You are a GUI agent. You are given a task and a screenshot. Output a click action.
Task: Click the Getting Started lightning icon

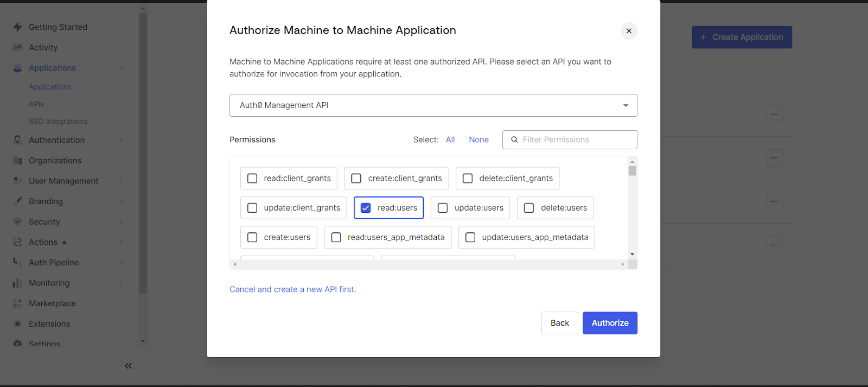[x=17, y=27]
